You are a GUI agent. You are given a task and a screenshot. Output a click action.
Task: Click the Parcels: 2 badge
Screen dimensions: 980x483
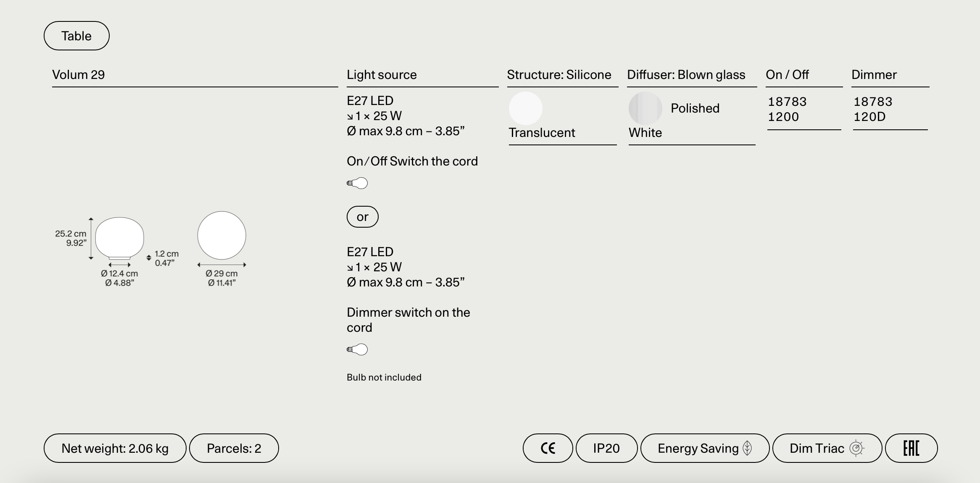(x=234, y=448)
